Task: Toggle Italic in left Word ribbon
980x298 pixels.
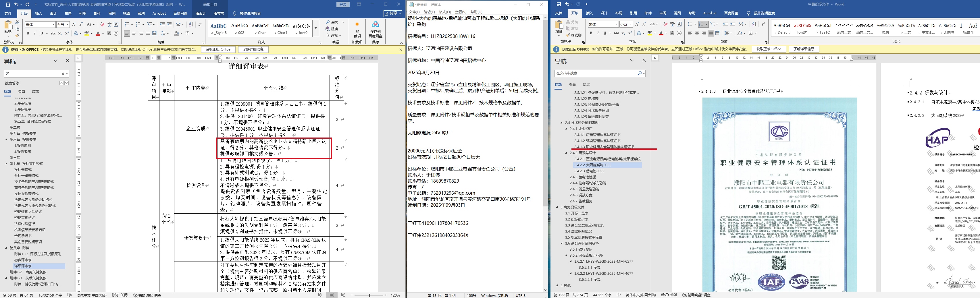Action: [x=34, y=34]
